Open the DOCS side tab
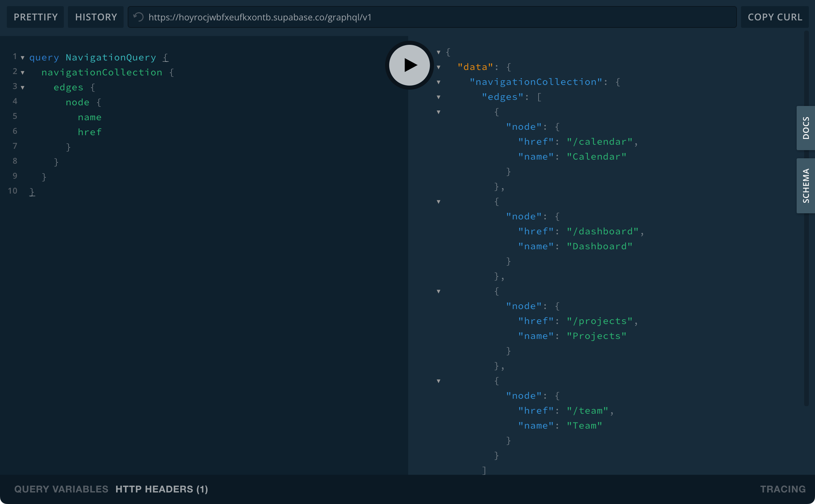The image size is (815, 504). pos(806,128)
